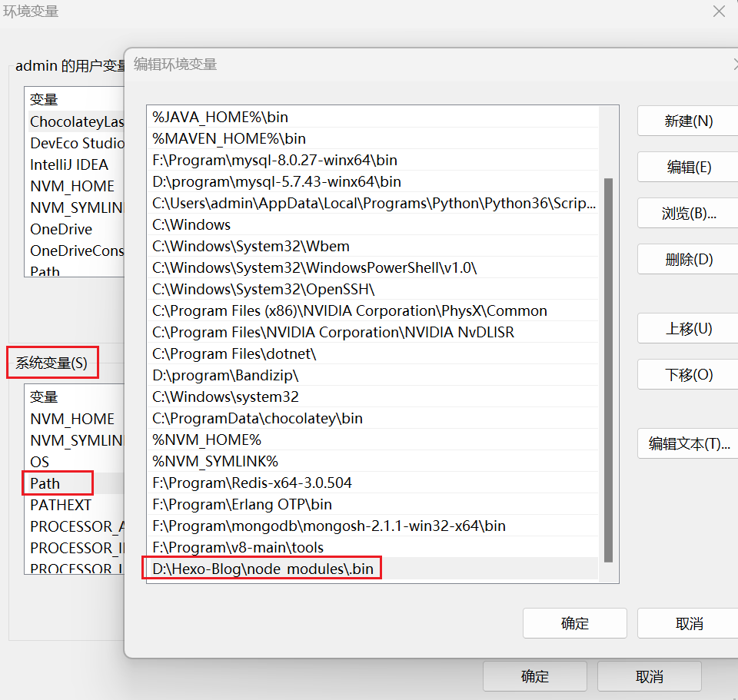Click 取消 in the background 环境变量 window
The height and width of the screenshot is (700, 738).
[649, 676]
